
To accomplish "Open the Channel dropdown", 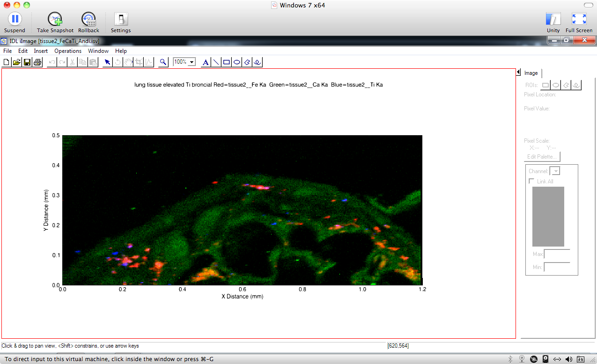I will pos(555,171).
